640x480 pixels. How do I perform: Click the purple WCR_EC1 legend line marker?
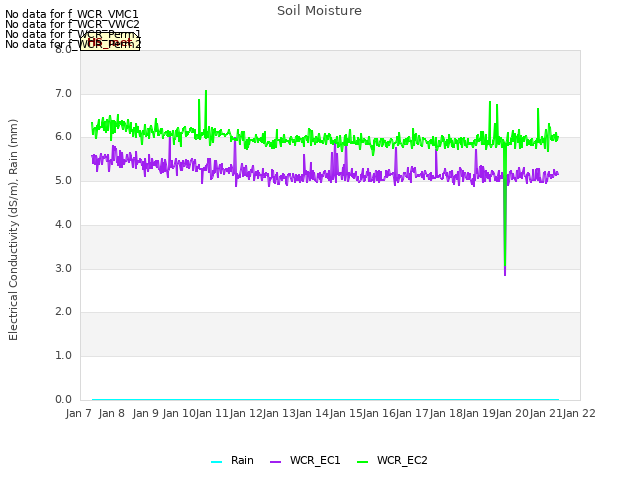click(x=276, y=462)
